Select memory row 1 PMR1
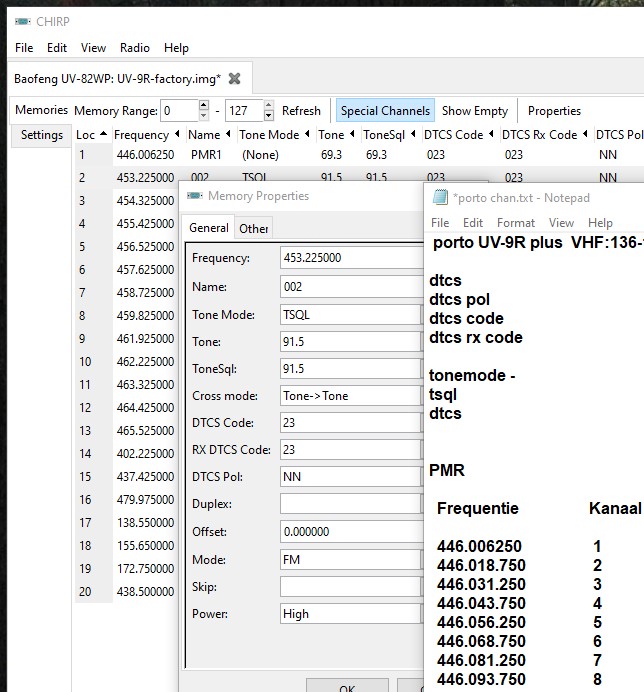Image resolution: width=644 pixels, height=692 pixels. point(359,154)
